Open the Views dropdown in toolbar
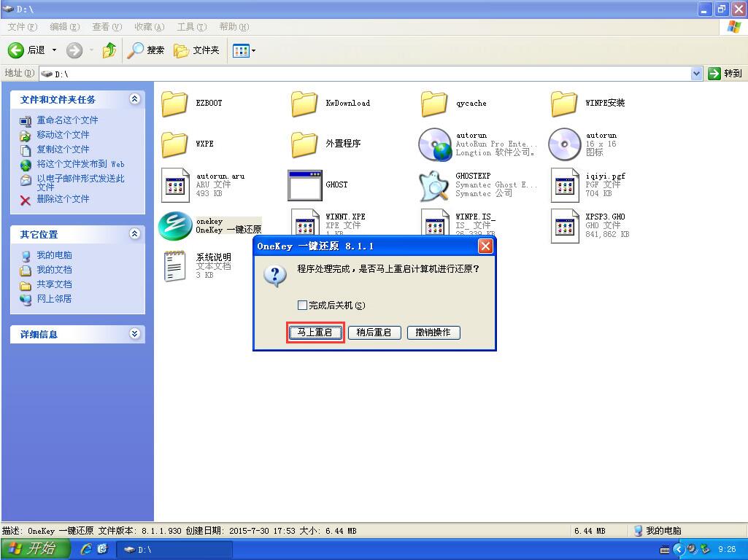This screenshot has width=748, height=560. (x=244, y=50)
